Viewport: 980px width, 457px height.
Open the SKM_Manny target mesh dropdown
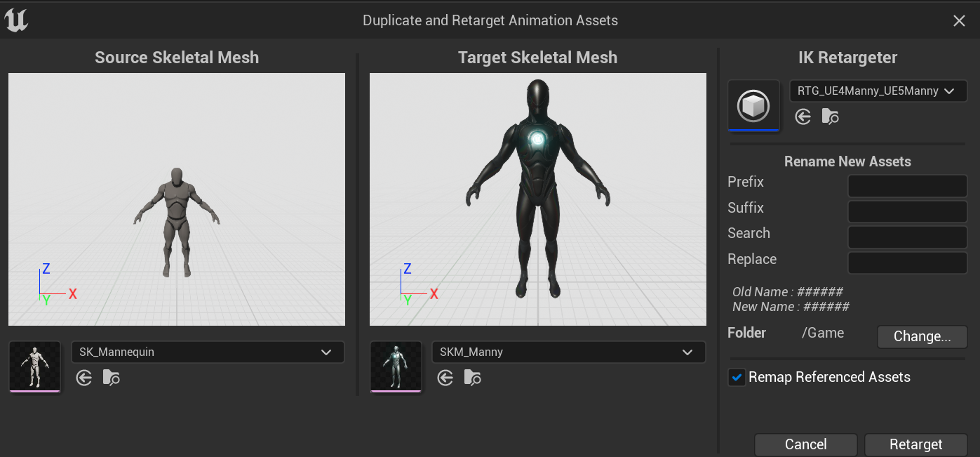tap(569, 352)
